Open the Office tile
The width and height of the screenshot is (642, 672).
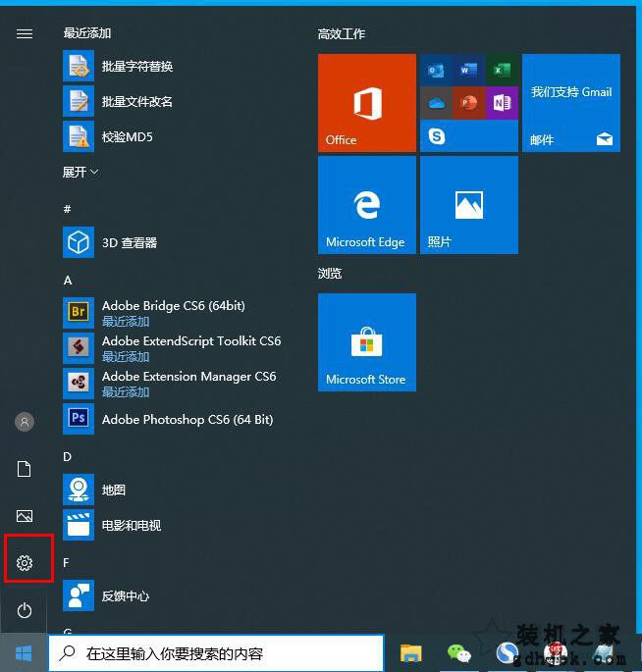tap(367, 103)
